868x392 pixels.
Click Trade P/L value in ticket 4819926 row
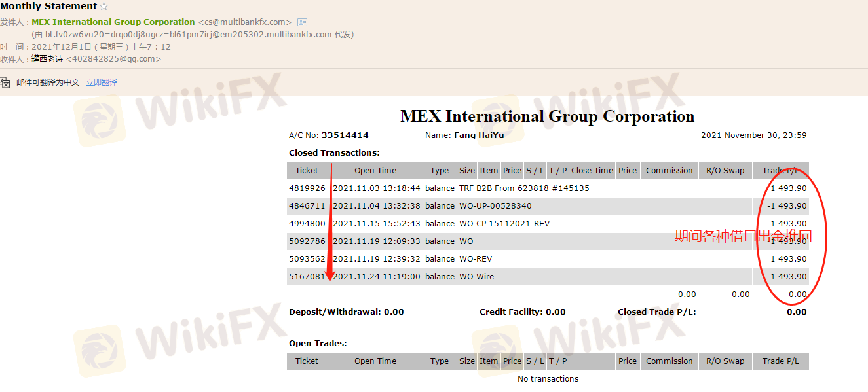coord(789,188)
